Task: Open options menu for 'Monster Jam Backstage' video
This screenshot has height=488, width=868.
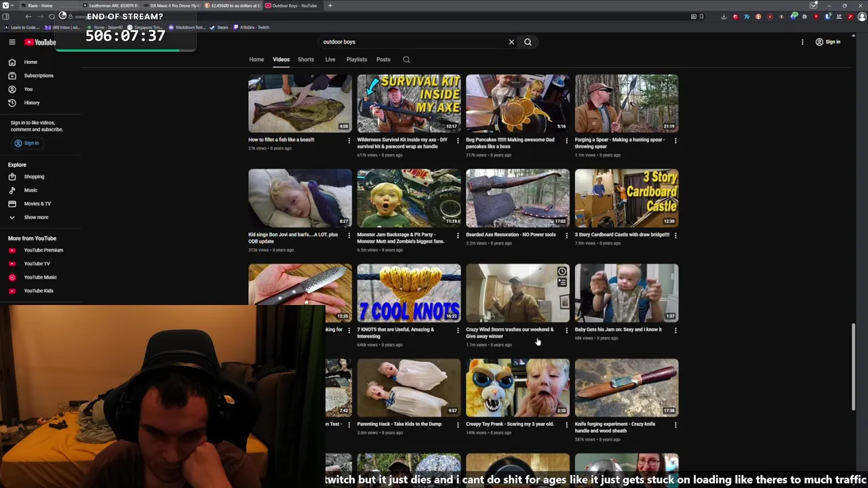Action: [x=458, y=236]
